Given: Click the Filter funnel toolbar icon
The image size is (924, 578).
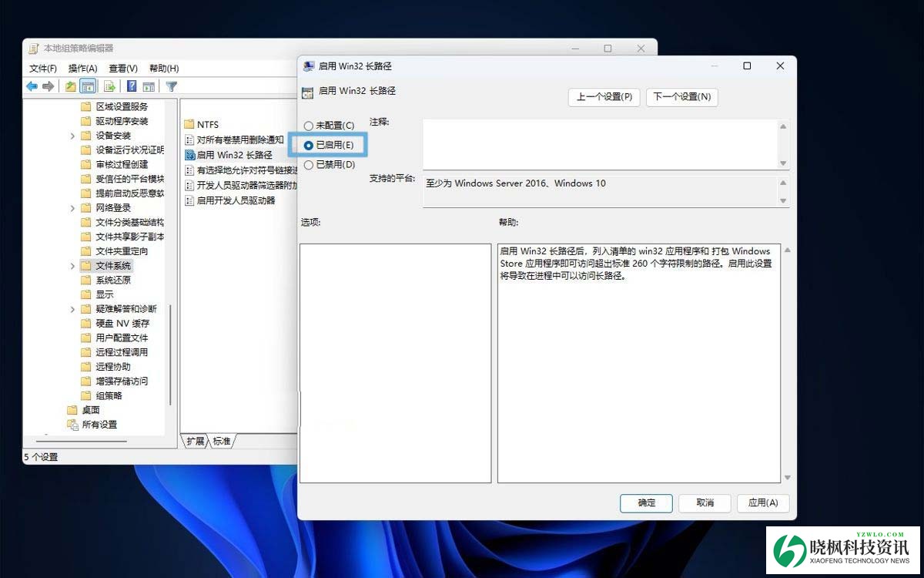Looking at the screenshot, I should point(172,86).
